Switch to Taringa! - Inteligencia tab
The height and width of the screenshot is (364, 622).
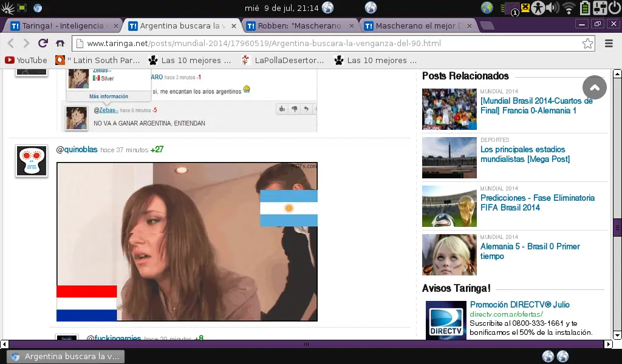tap(63, 25)
